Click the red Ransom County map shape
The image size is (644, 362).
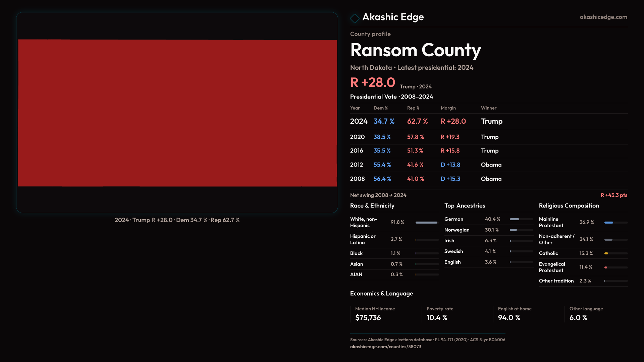(x=177, y=113)
